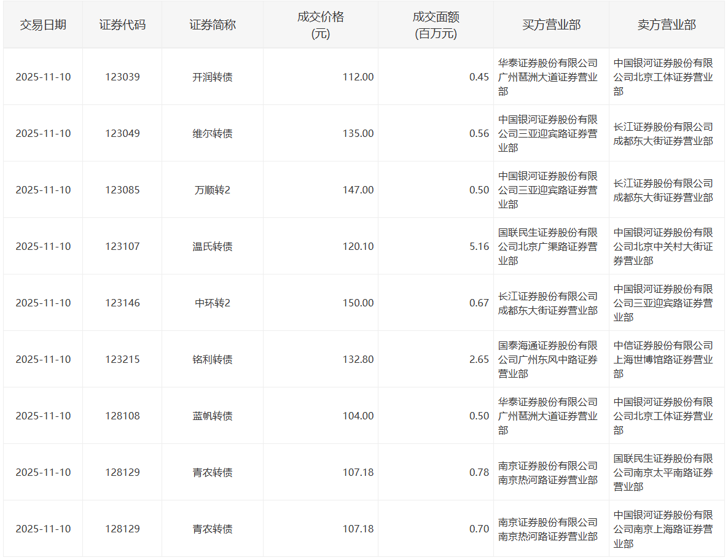The height and width of the screenshot is (560, 728).
Task: Open the 万顺转2 security name
Action: pos(213,190)
